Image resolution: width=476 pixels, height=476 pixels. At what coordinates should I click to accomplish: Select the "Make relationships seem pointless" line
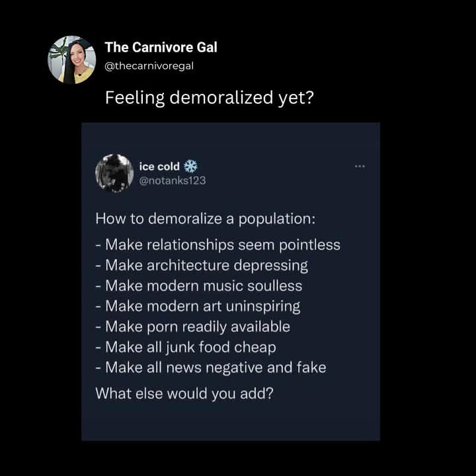(x=218, y=245)
